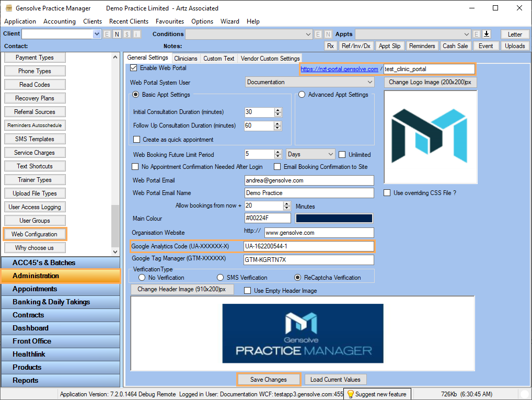Select Basic Appt Settings radio button

pos(136,95)
